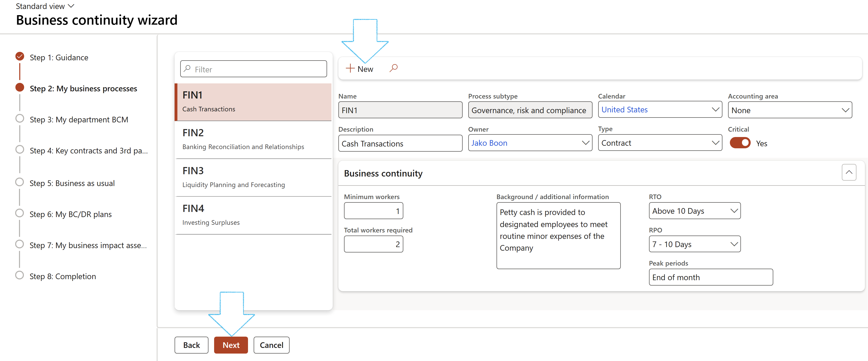The height and width of the screenshot is (361, 868).
Task: Click the Step 3 circle marker
Action: point(20,119)
